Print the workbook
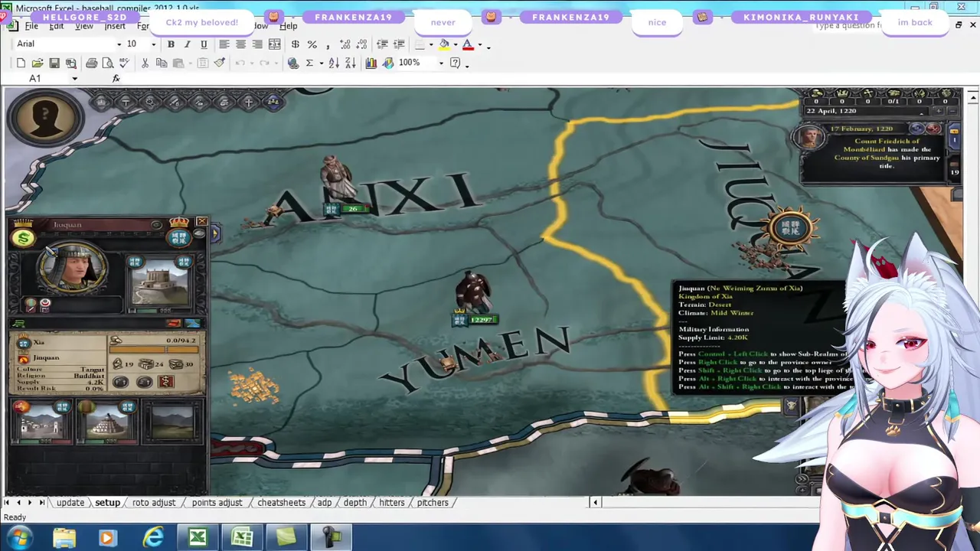980x551 pixels. pyautogui.click(x=91, y=63)
